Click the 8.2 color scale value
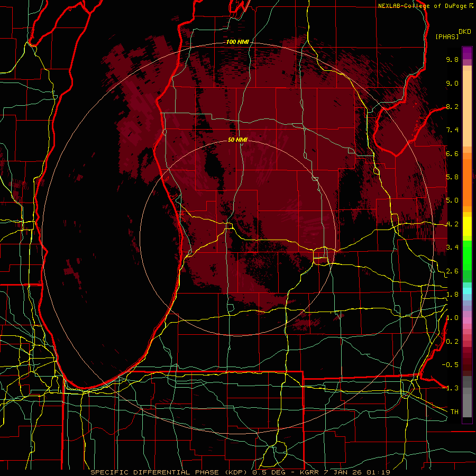Screen dimensions: 476x476 tap(452, 106)
